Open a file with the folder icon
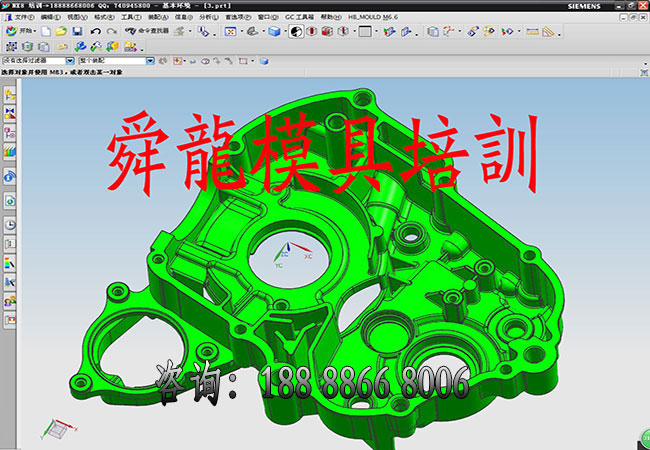The image size is (650, 450). click(61, 32)
